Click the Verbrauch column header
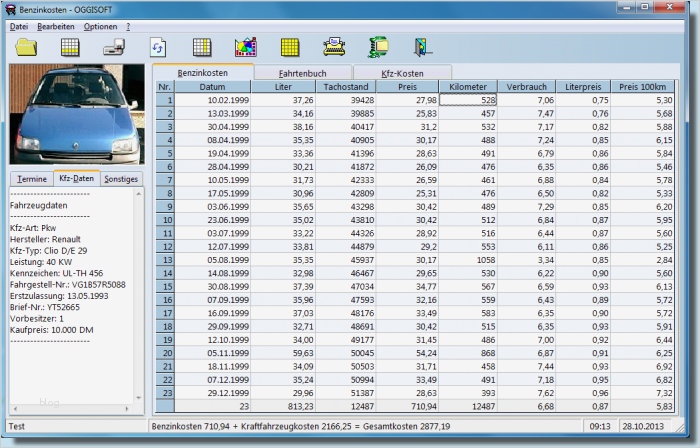700x448 pixels. [x=526, y=87]
